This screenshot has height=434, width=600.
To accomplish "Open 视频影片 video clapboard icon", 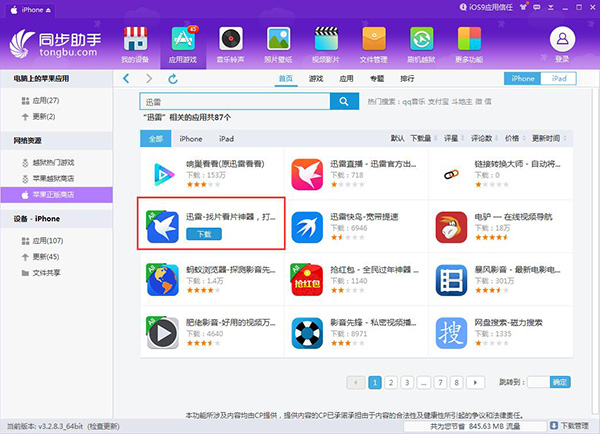I will point(326,39).
